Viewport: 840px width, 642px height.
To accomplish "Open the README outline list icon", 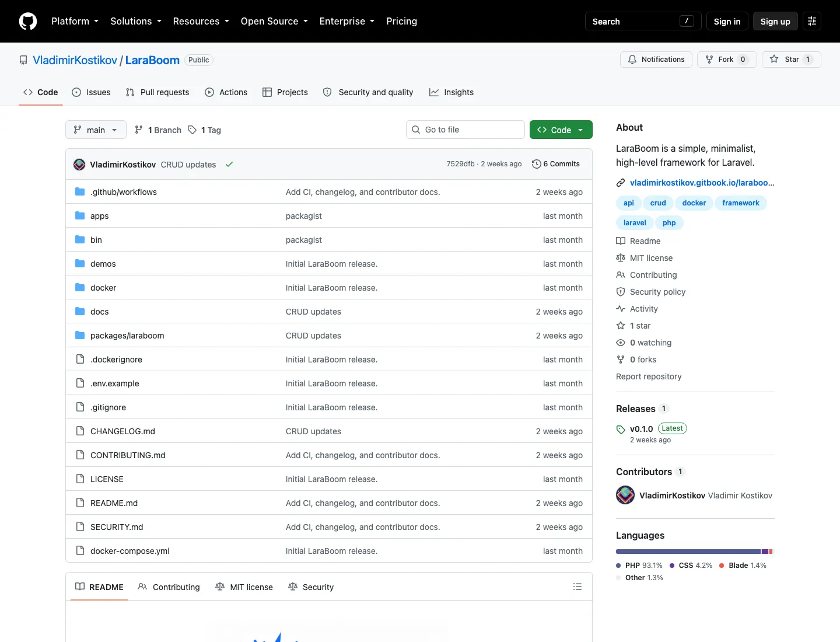I will coord(577,587).
